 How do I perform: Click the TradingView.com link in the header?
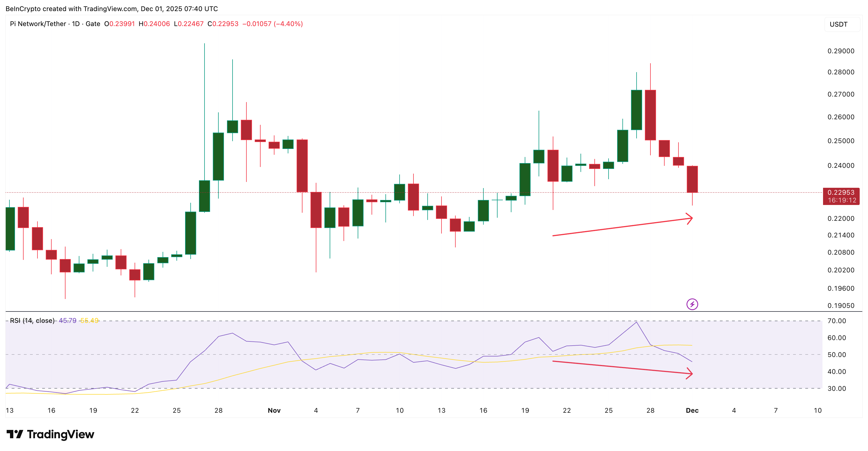click(x=111, y=9)
